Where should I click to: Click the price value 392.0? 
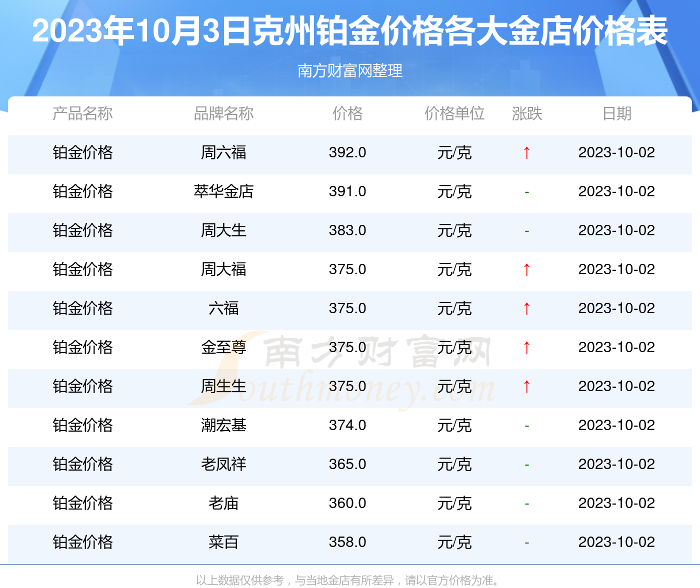(347, 153)
